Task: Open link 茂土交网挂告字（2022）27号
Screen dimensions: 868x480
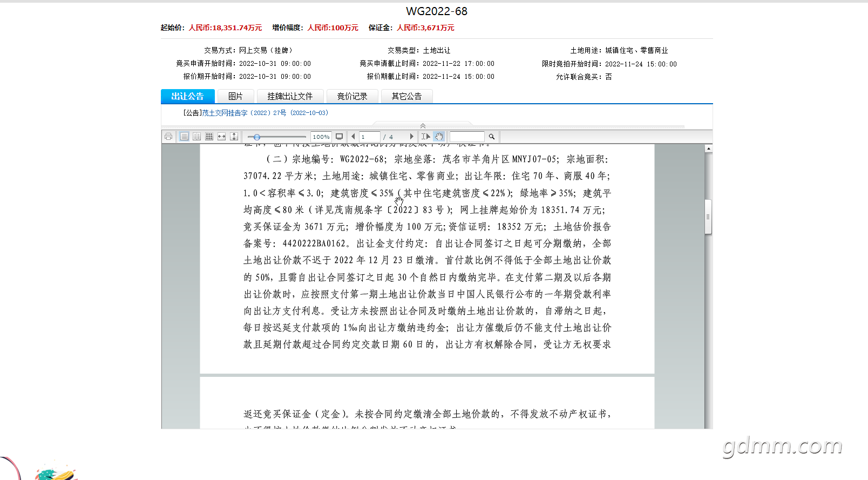Action: click(245, 113)
